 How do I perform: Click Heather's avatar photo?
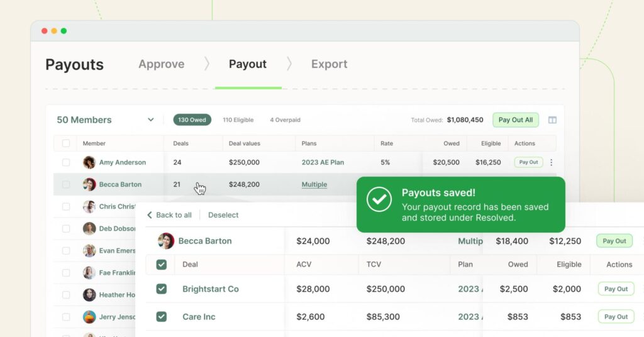(89, 295)
